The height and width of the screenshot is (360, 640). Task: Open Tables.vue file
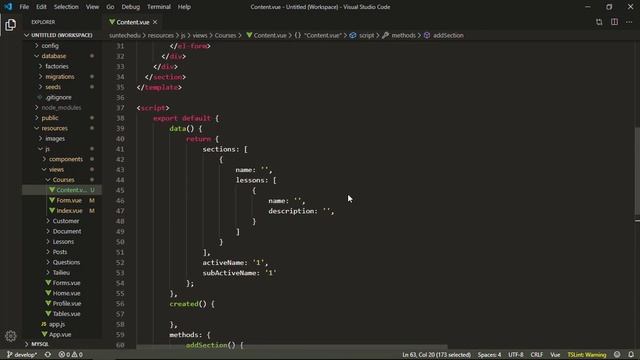(x=66, y=314)
